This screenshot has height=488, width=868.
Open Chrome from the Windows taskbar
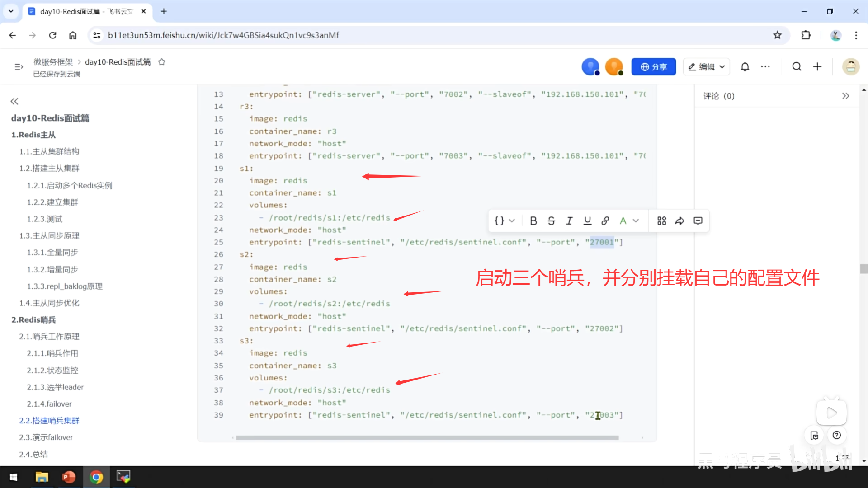pyautogui.click(x=96, y=477)
